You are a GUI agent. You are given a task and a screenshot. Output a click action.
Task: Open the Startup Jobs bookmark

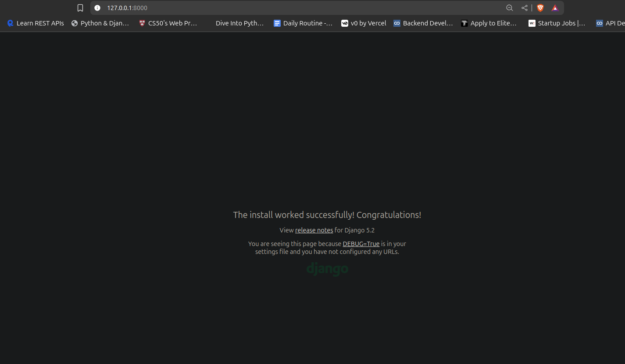click(557, 23)
